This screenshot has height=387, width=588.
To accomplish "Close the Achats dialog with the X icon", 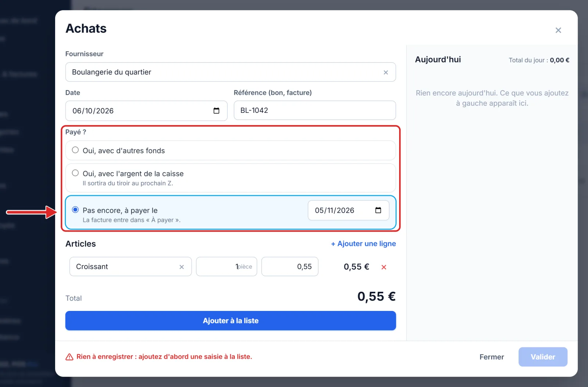I will [558, 30].
